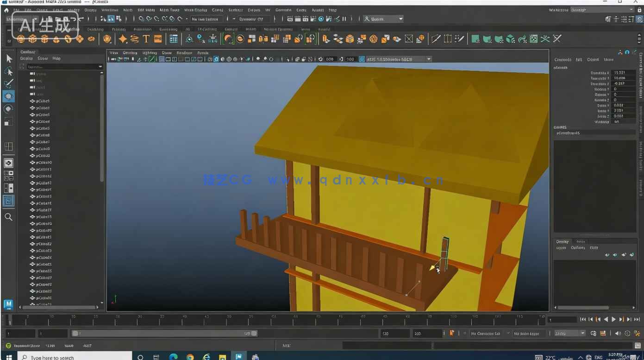Choose the Paint Selection tool

point(9,83)
